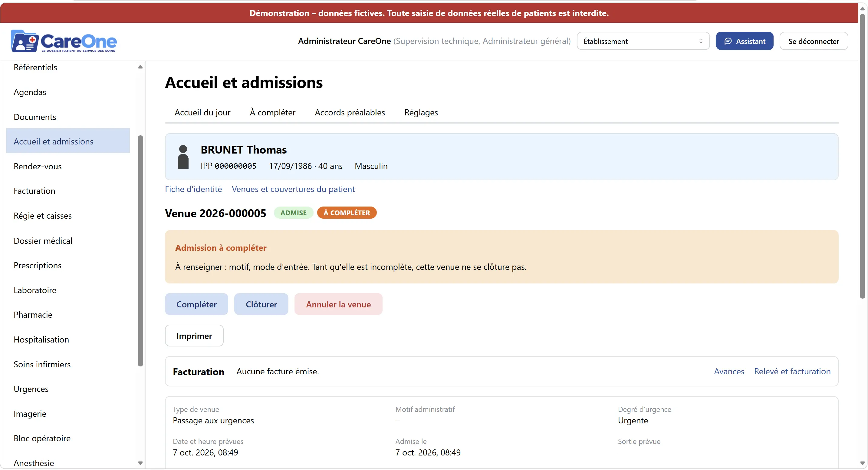Click the Compléter button
Image resolution: width=868 pixels, height=470 pixels.
(x=196, y=304)
